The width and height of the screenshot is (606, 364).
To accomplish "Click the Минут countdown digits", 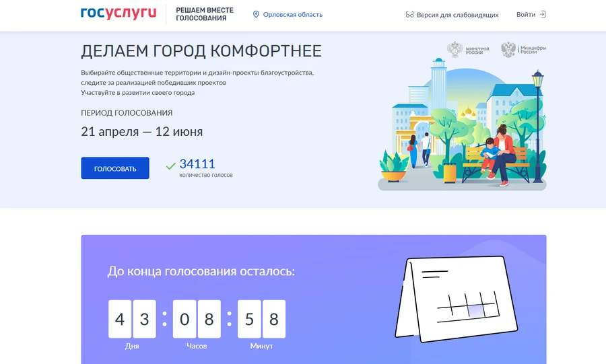I will coord(261,319).
